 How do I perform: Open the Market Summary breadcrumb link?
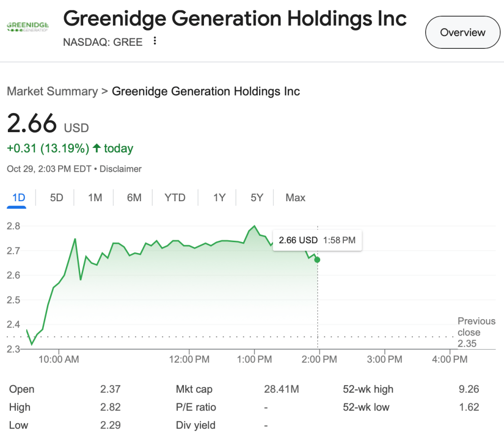pyautogui.click(x=52, y=91)
